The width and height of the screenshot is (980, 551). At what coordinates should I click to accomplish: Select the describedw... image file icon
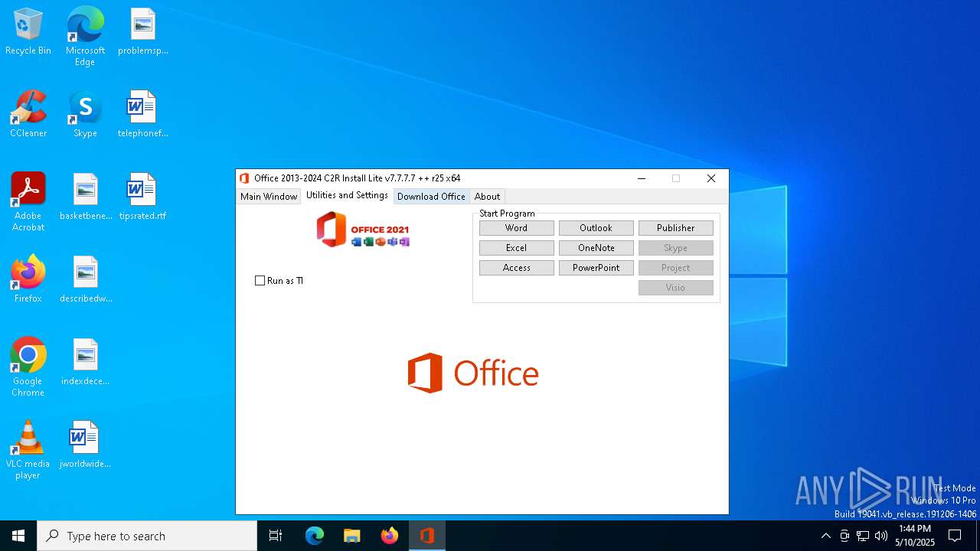[86, 280]
